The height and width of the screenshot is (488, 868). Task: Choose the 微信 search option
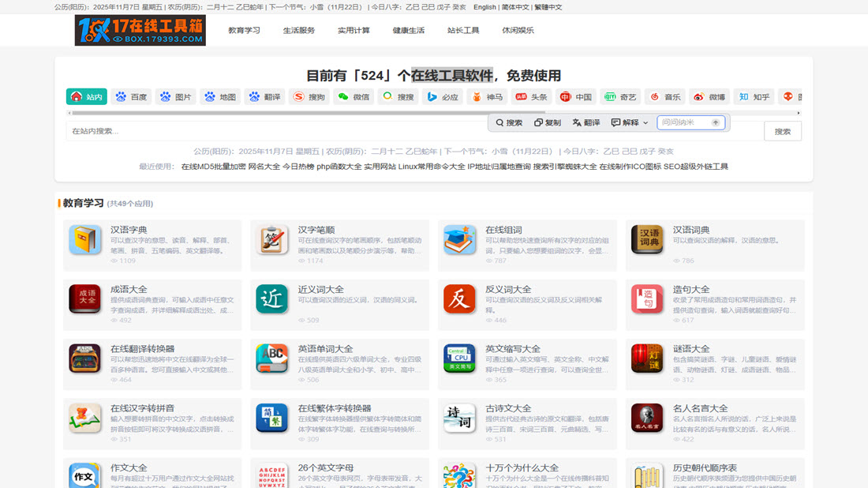coord(354,97)
